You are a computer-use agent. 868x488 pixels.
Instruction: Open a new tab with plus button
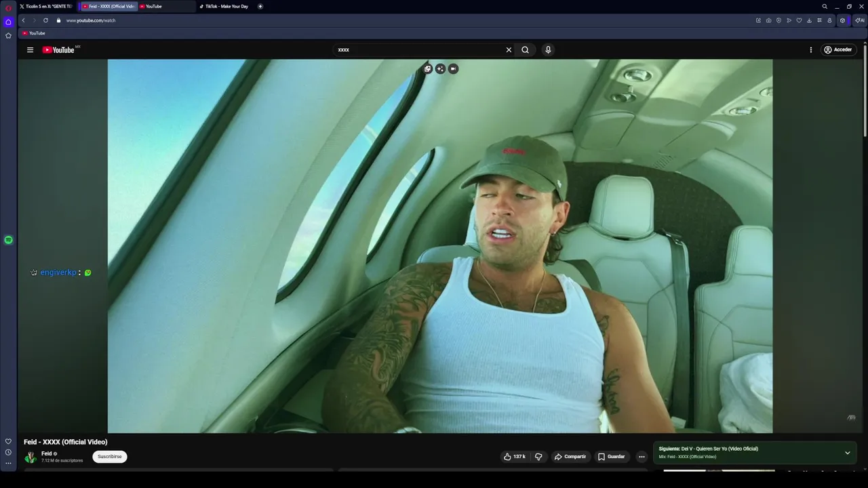click(260, 6)
